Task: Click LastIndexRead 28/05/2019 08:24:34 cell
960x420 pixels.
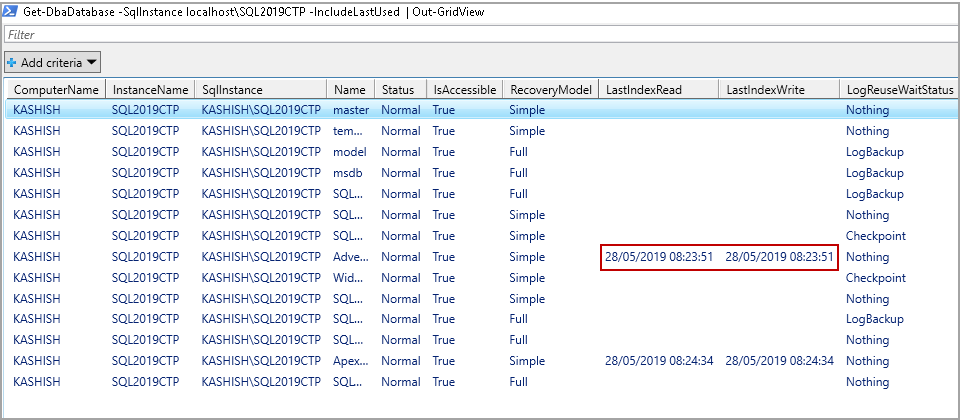Action: click(659, 361)
